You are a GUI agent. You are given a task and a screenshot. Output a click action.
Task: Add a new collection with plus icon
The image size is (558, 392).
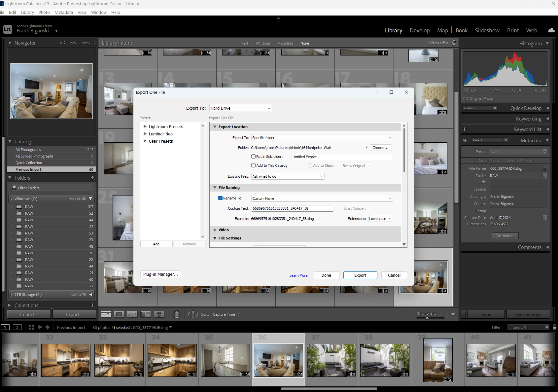(x=93, y=305)
